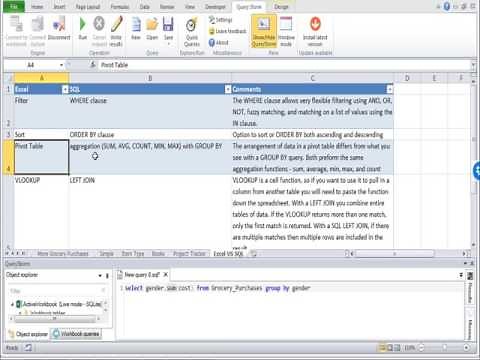Click the insert function fx icon
The image size is (480, 360).
click(93, 65)
